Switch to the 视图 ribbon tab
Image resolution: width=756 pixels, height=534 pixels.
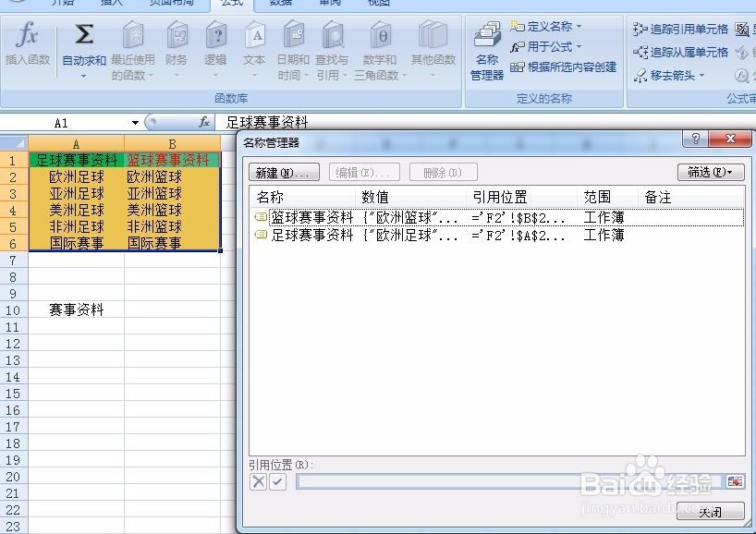point(381,4)
